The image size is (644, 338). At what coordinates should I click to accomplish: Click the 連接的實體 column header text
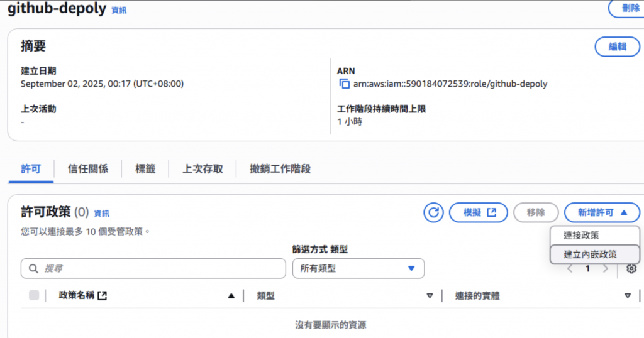(478, 296)
